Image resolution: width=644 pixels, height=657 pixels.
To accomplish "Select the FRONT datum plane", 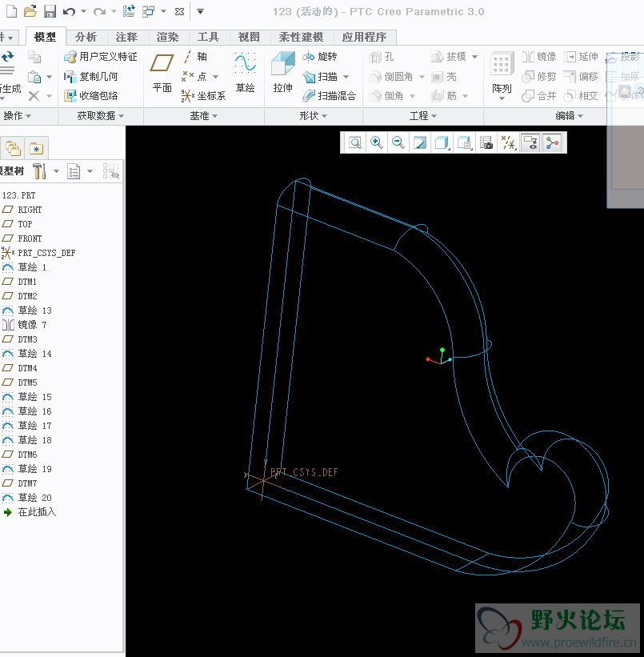I will coord(22,238).
